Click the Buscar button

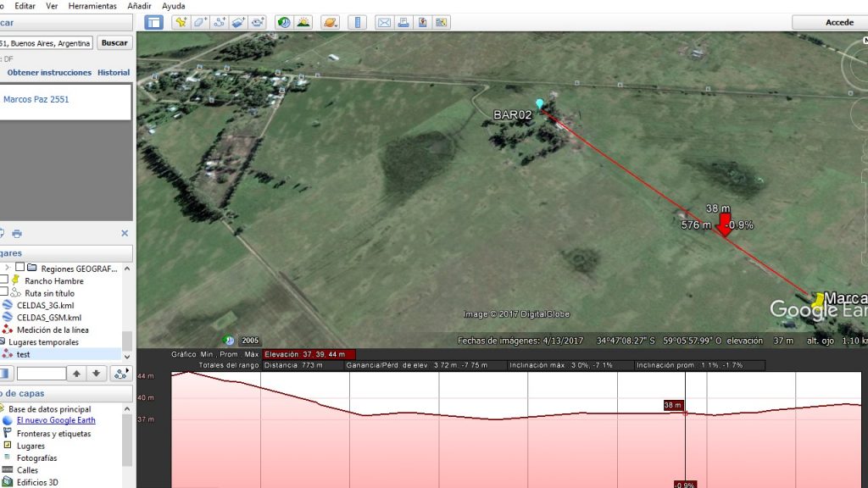114,42
